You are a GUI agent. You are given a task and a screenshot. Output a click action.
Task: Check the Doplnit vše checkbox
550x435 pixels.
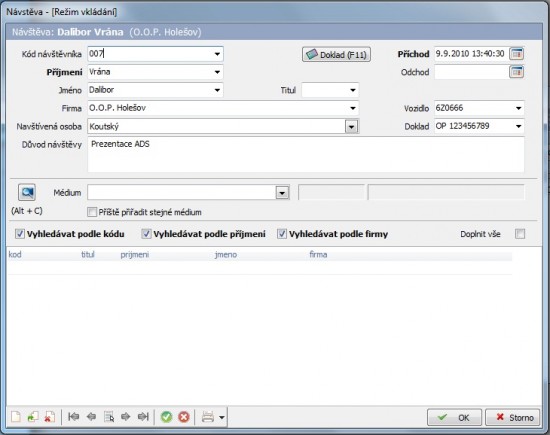[x=520, y=234]
